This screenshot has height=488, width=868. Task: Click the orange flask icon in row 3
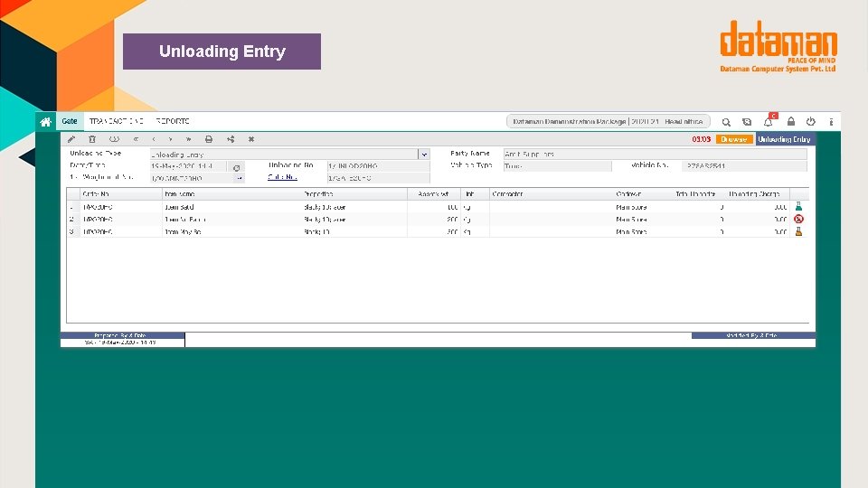(798, 231)
